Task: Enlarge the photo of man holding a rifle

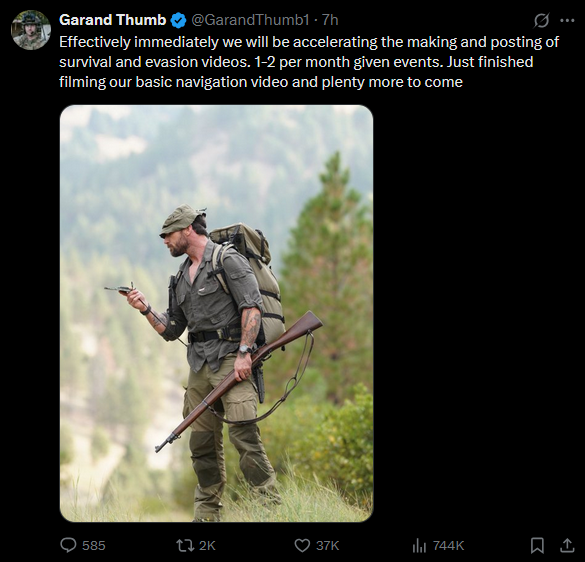Action: tap(216, 313)
